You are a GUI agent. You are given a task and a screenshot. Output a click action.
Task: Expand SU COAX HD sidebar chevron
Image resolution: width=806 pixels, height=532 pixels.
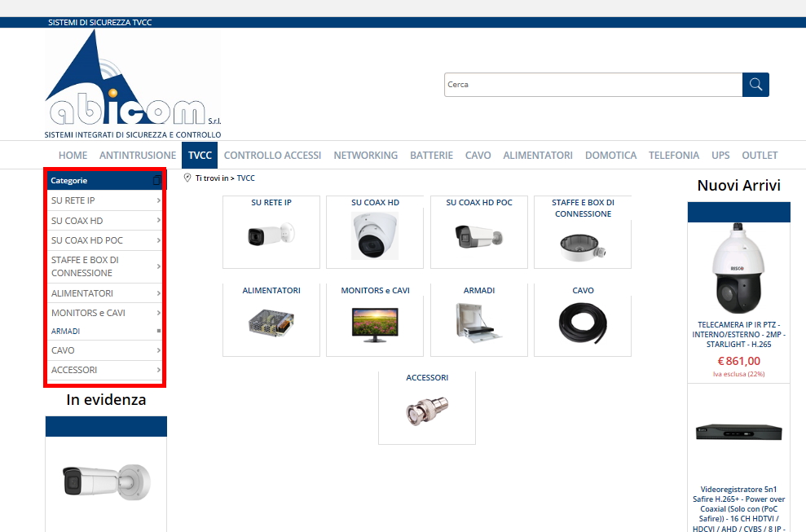point(158,220)
